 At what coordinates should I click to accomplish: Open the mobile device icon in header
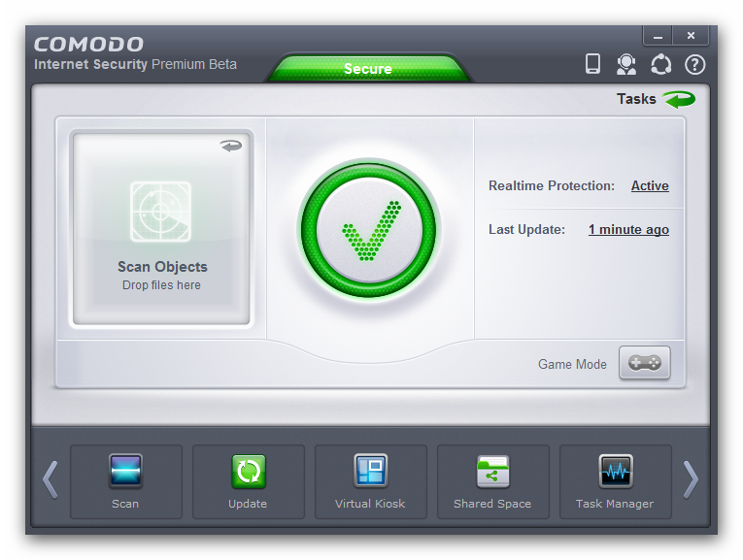[x=592, y=64]
